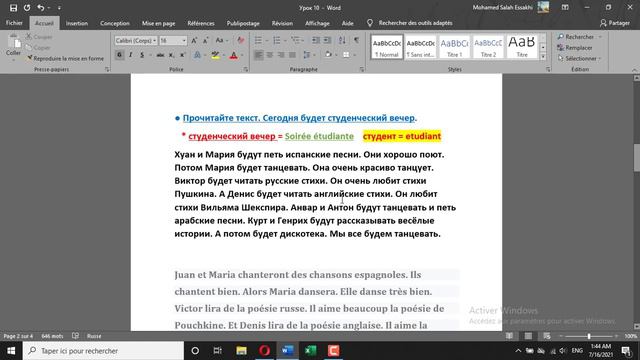Open the Mise en page tab

158,23
